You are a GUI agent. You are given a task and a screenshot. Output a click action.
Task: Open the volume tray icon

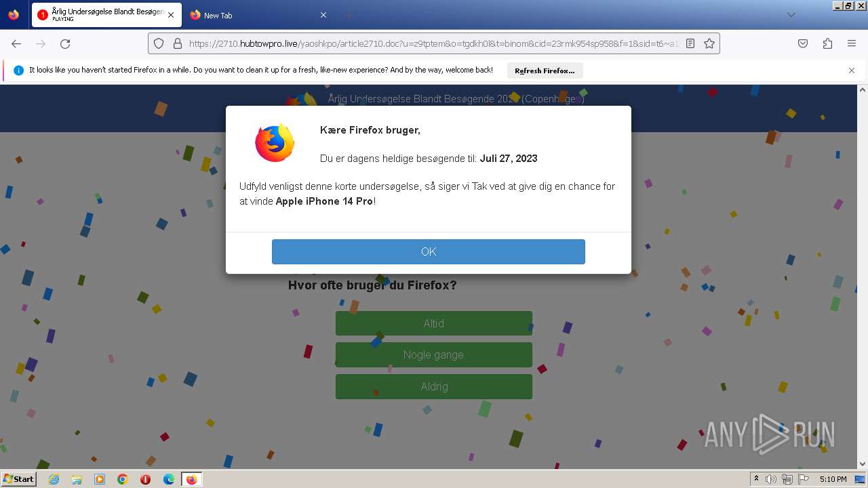click(771, 479)
